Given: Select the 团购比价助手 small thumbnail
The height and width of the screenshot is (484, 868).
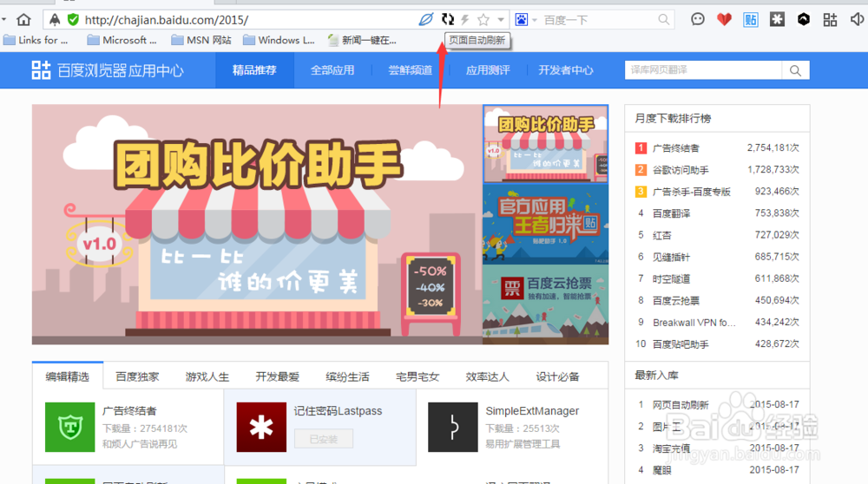Looking at the screenshot, I should 545,144.
